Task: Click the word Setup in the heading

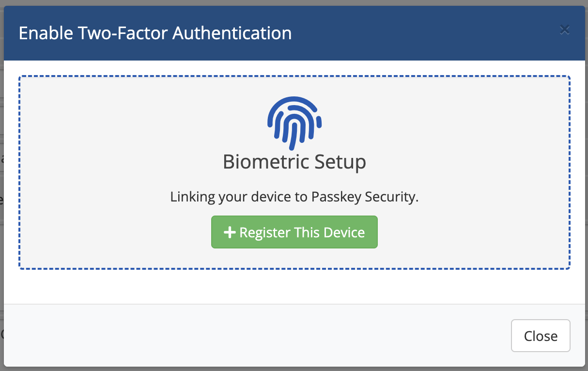Action: (x=343, y=162)
